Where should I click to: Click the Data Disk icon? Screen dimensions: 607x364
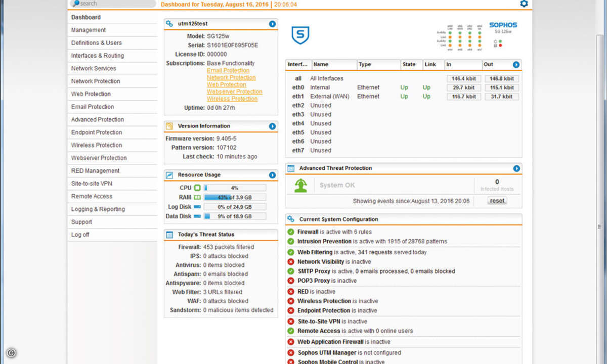click(x=197, y=216)
